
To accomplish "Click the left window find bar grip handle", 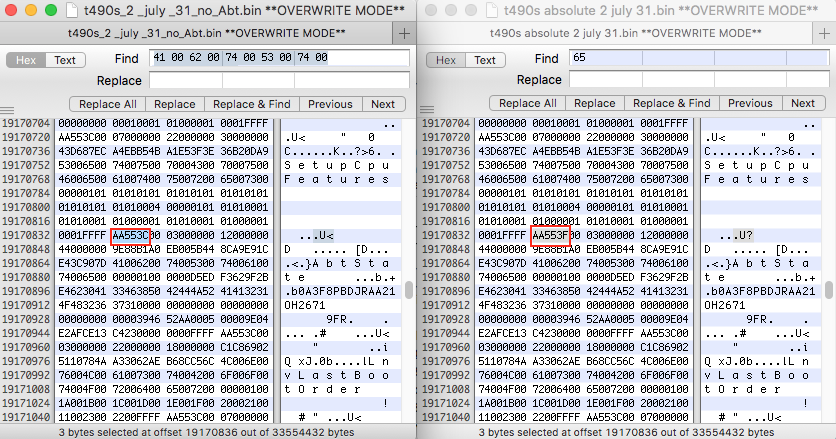I will pos(7,111).
